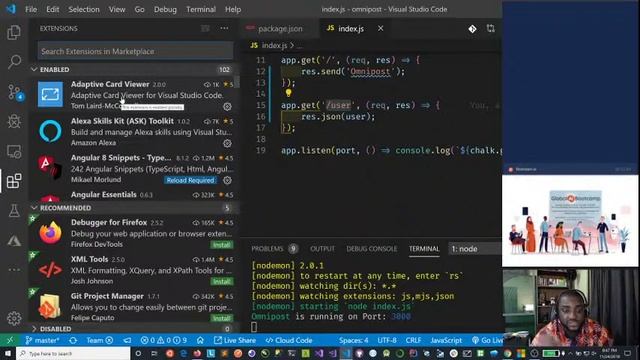Image resolution: width=640 pixels, height=360 pixels.
Task: Click Go Live in status bar
Action: coord(487,340)
